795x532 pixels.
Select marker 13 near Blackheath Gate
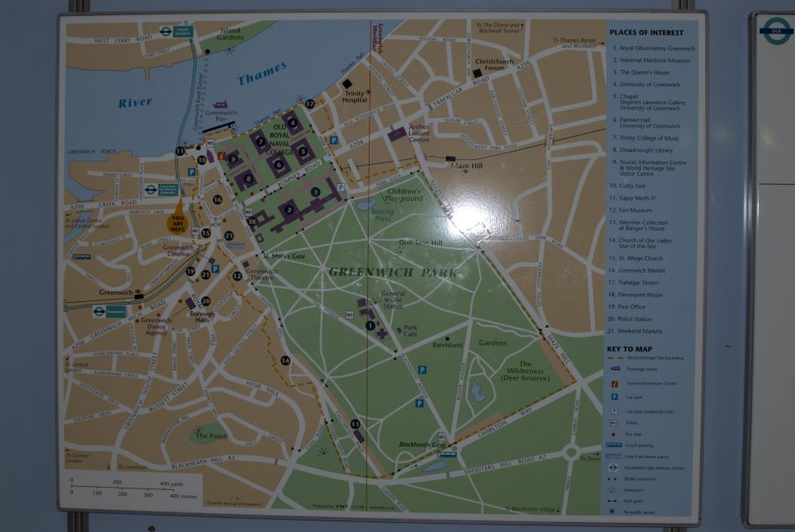tap(355, 424)
